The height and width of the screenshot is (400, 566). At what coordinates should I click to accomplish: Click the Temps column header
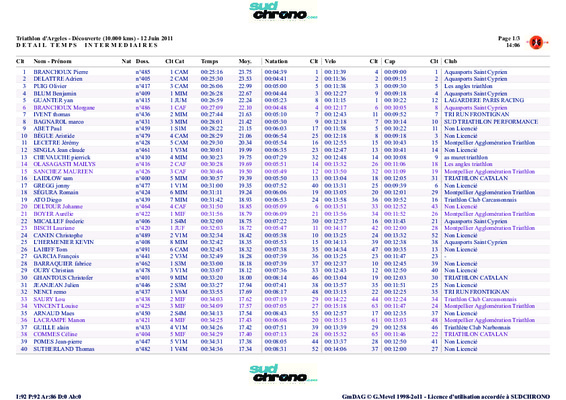209,61
